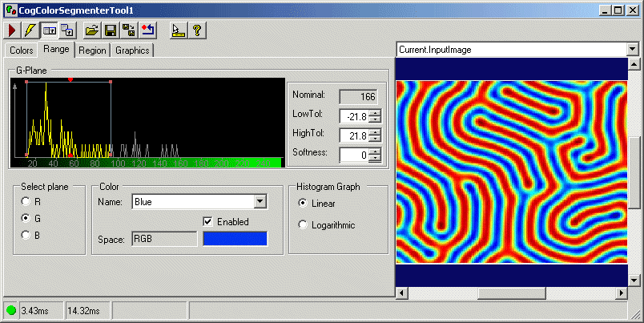The image size is (644, 323).
Task: Switch to the Colors tab
Action: click(x=22, y=50)
